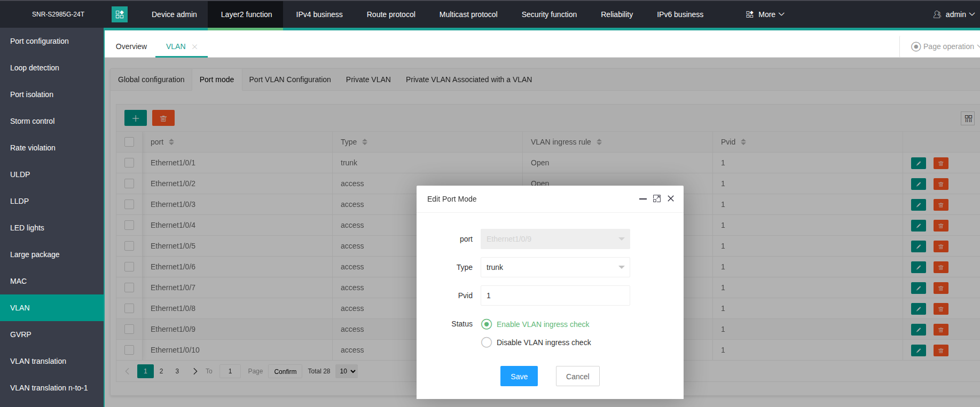Viewport: 980px width, 407px height.
Task: Open GVRP in the sidebar
Action: [52, 334]
